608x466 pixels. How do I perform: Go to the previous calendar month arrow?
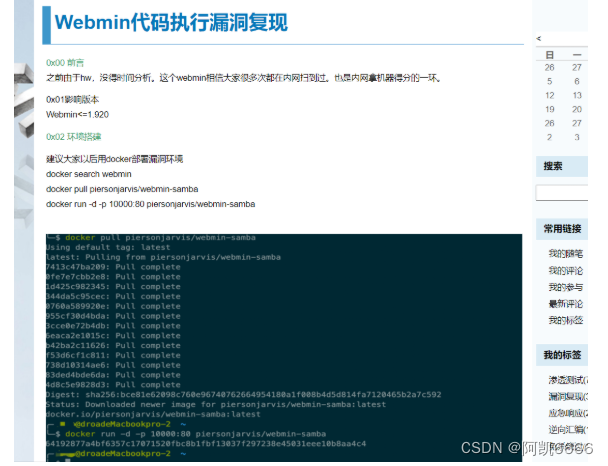pyautogui.click(x=539, y=38)
